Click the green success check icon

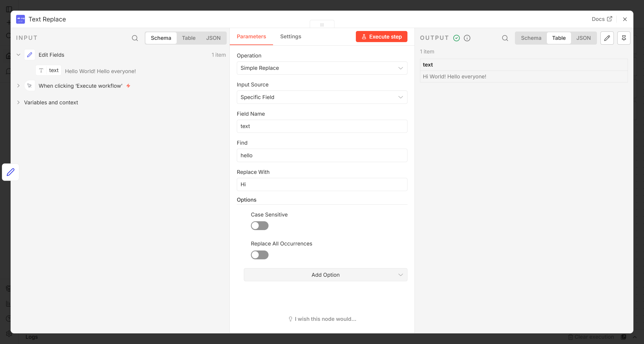pos(457,38)
